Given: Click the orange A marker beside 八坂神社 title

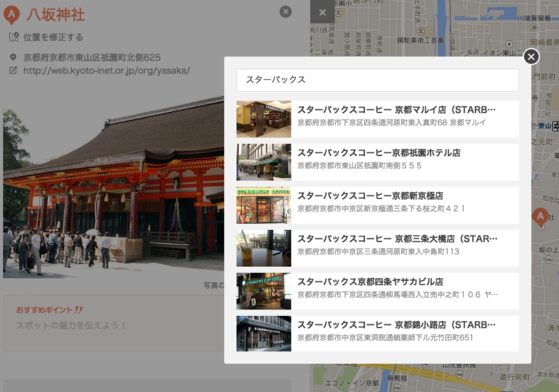Looking at the screenshot, I should (12, 15).
